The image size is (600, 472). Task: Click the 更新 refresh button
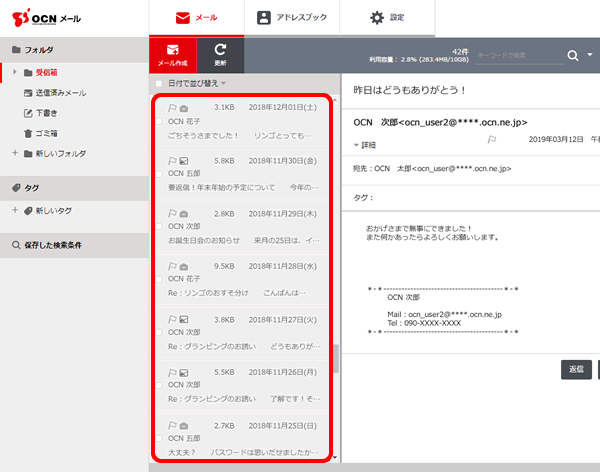point(220,56)
